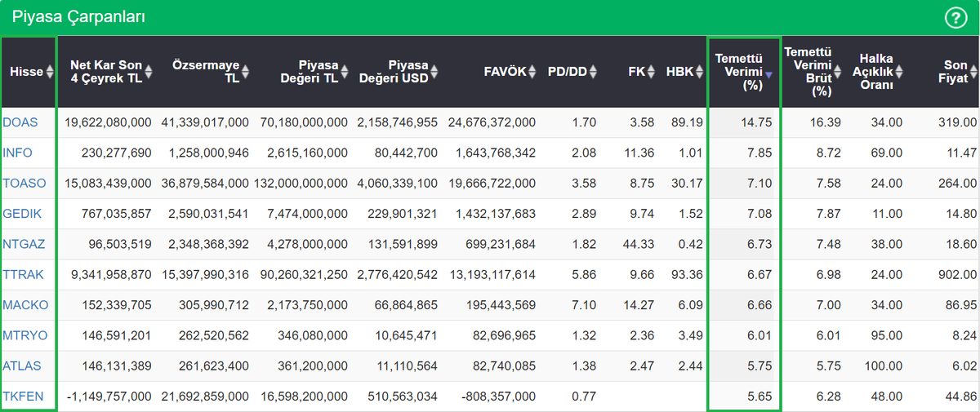
Task: Sort by Son Fiyat column arrows
Action: pyautogui.click(x=973, y=72)
